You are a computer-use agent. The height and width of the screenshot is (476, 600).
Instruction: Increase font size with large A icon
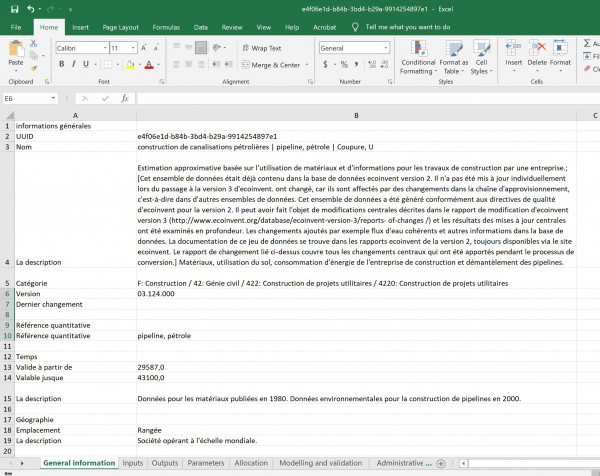(143, 48)
